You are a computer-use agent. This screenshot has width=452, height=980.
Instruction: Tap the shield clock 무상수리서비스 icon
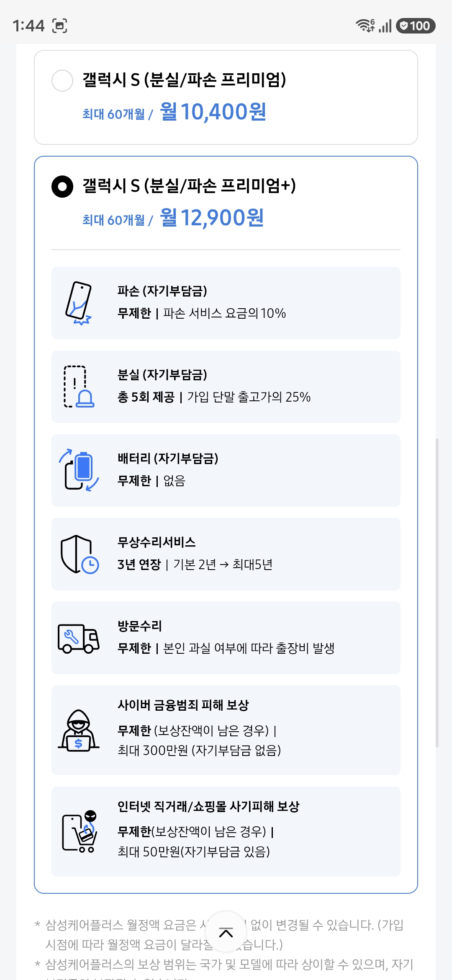point(80,554)
